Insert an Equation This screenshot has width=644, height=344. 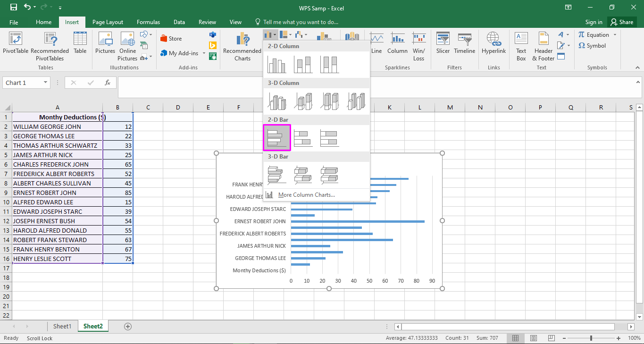click(x=594, y=34)
